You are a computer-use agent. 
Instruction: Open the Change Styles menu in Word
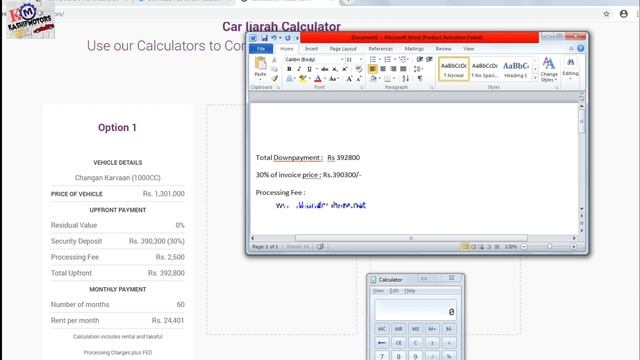[549, 69]
